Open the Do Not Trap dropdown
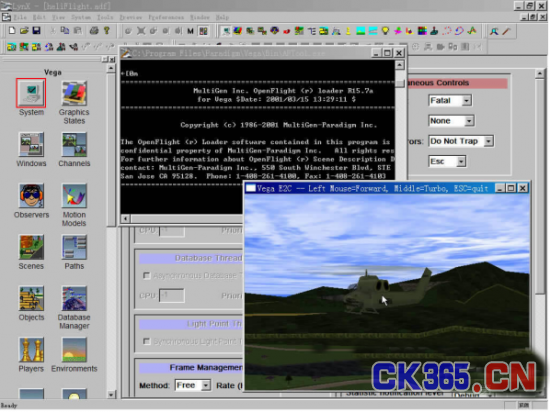550x412 pixels. [x=461, y=141]
